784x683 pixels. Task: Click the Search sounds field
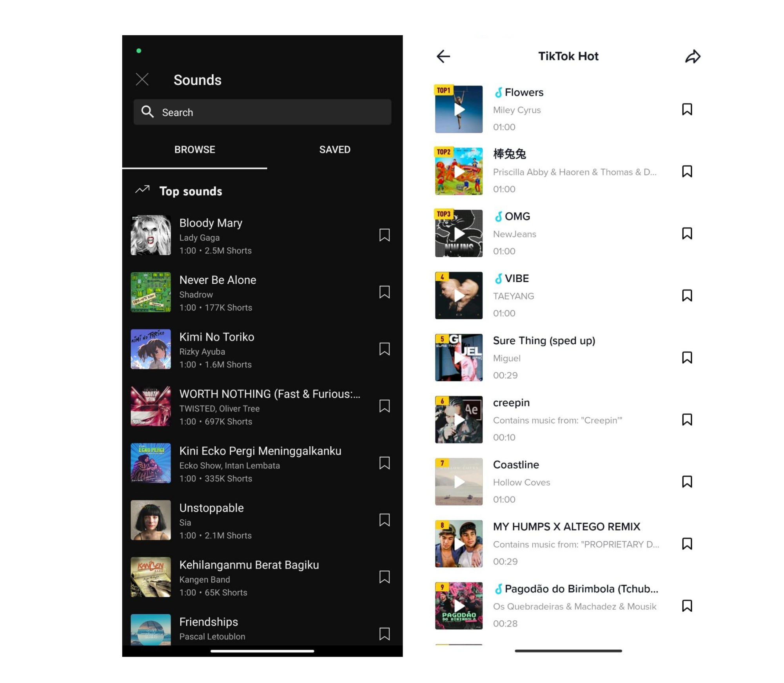[262, 112]
